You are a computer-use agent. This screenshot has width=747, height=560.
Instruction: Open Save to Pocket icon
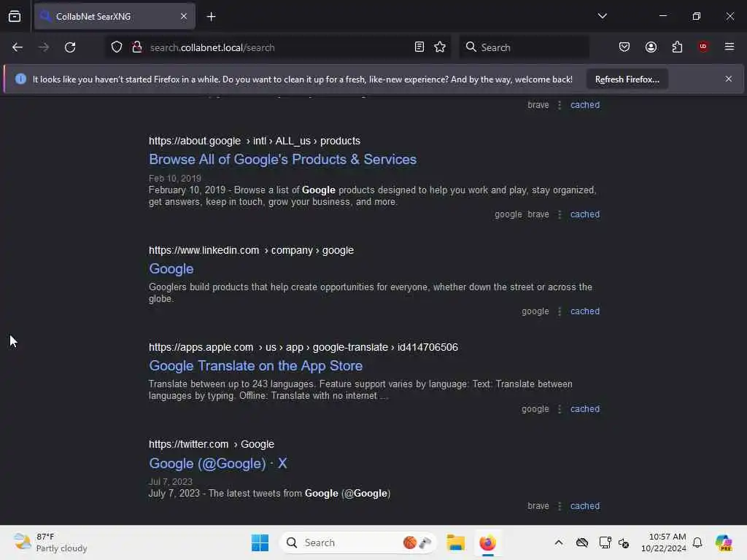tap(624, 47)
